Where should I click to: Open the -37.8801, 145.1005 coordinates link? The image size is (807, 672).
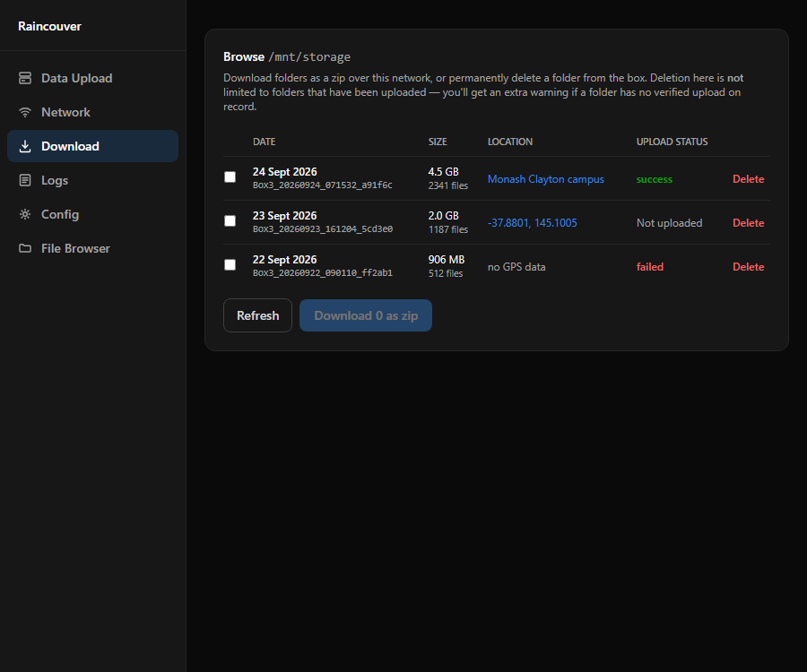click(x=532, y=222)
